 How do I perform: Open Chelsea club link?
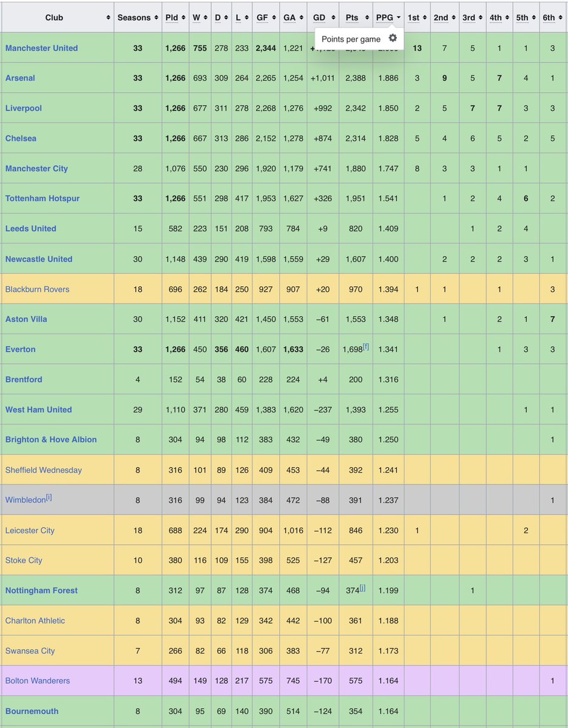[21, 138]
